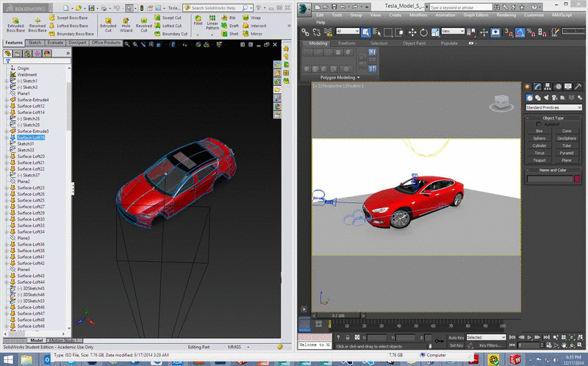Open the Utilities hammer panel in 3ds Max

pos(578,87)
